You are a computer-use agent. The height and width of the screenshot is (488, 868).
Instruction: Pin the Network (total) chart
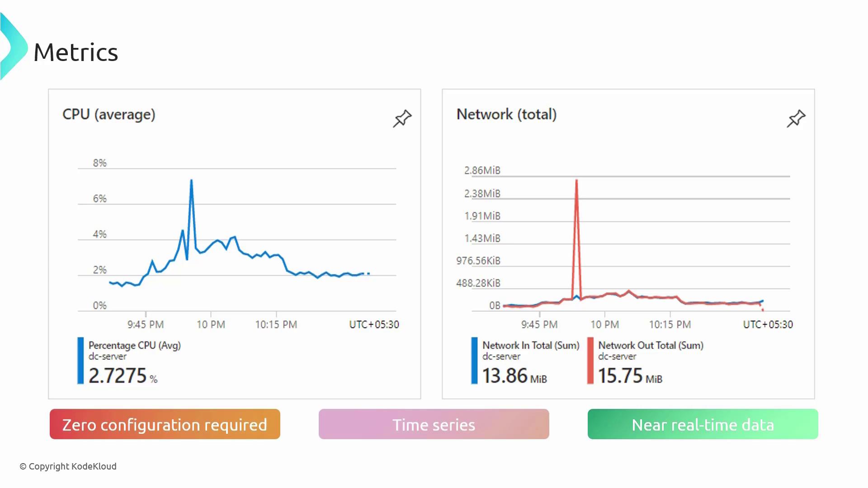pos(796,118)
